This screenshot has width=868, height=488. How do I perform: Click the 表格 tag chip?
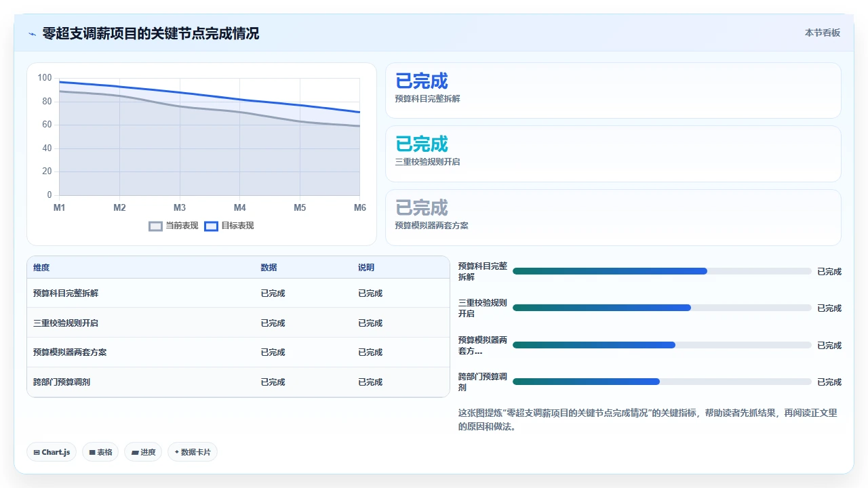(100, 452)
